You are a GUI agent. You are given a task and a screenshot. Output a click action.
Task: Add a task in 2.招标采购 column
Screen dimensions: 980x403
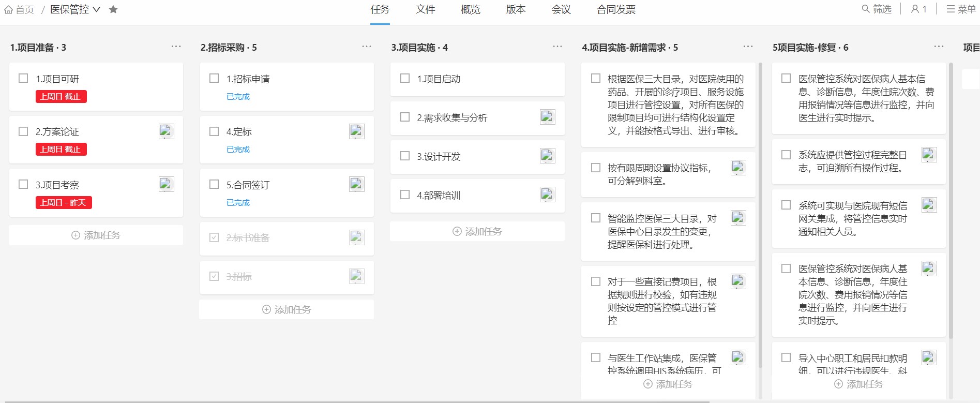coord(287,309)
